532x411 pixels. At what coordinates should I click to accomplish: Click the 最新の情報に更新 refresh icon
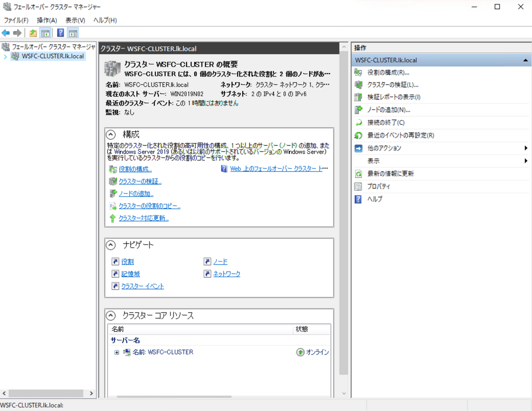[x=358, y=173]
